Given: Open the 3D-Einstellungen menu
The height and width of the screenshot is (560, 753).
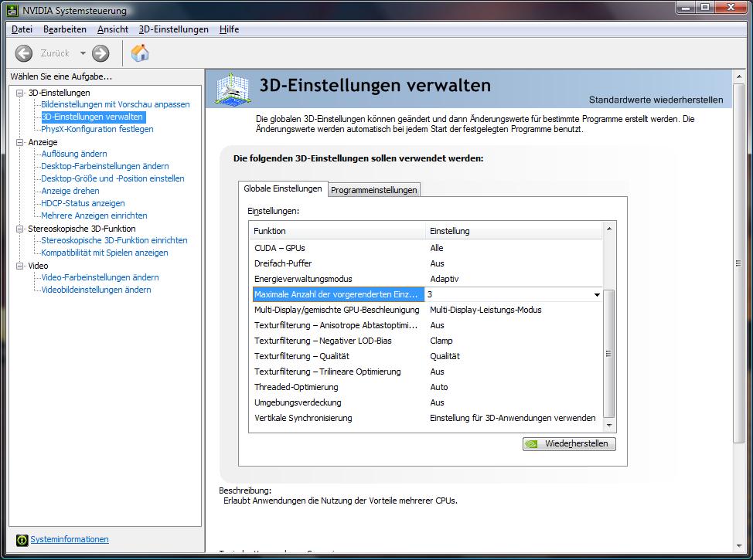Looking at the screenshot, I should [x=173, y=29].
